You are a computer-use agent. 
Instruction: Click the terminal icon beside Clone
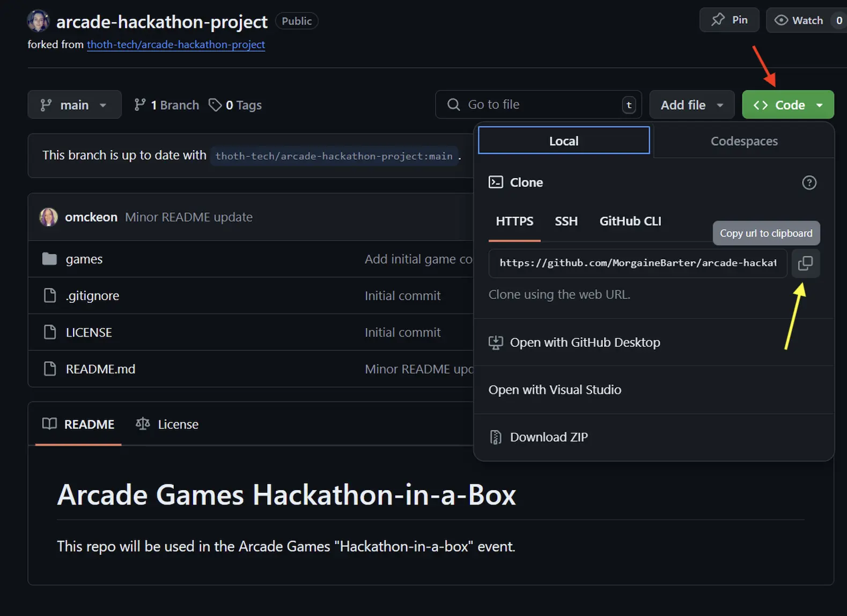click(496, 182)
